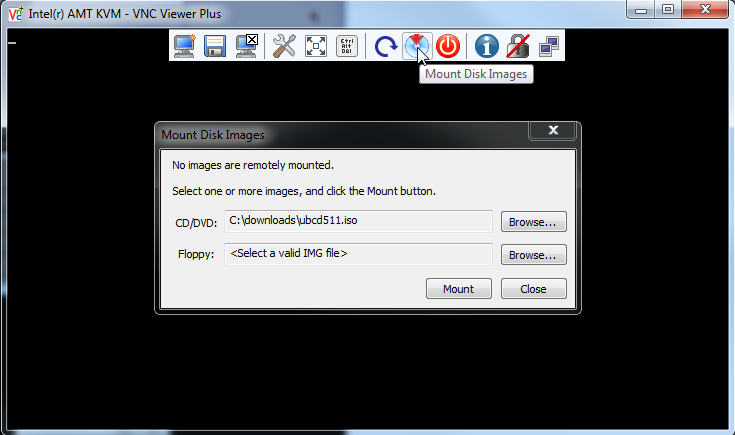735x435 pixels.
Task: Browse for a Floppy image
Action: (x=533, y=255)
